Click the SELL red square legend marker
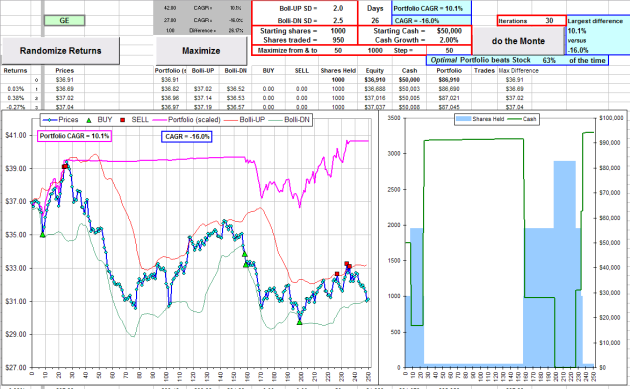This screenshot has width=630, height=389. [x=123, y=120]
